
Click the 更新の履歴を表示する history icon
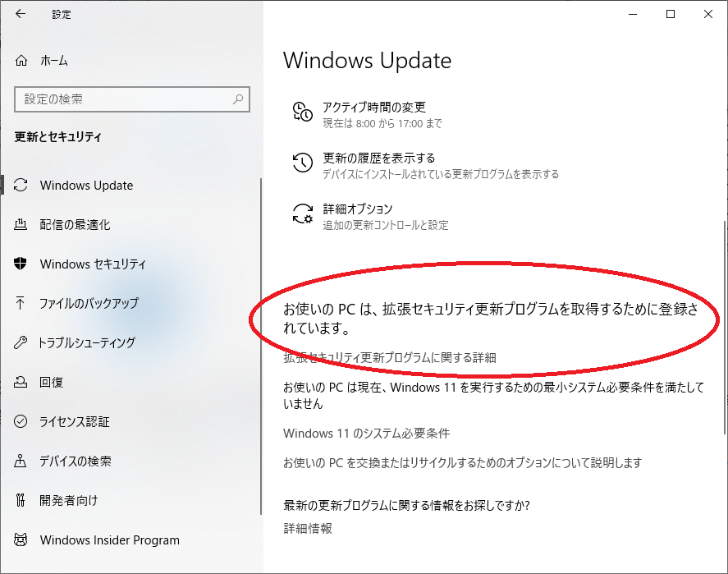point(302,163)
